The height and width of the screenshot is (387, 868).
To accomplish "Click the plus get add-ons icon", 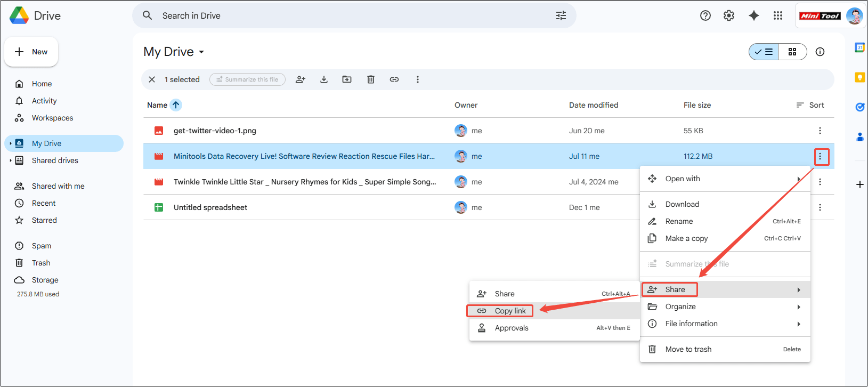I will (x=859, y=184).
